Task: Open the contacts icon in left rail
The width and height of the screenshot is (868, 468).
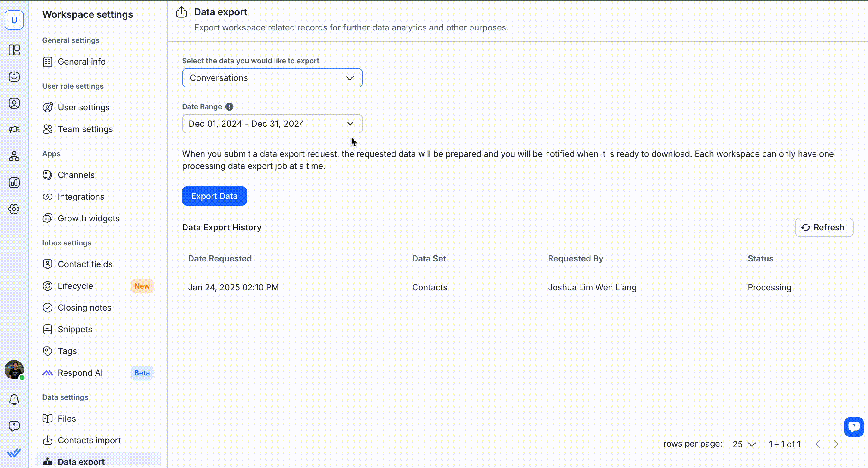Action: pyautogui.click(x=14, y=103)
